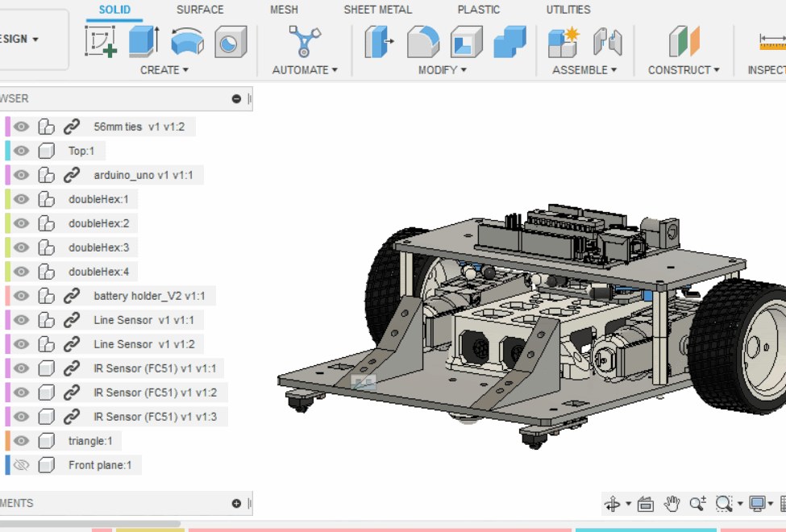Collapse the Browser panel with minus button
The image size is (786, 532).
pos(236,98)
